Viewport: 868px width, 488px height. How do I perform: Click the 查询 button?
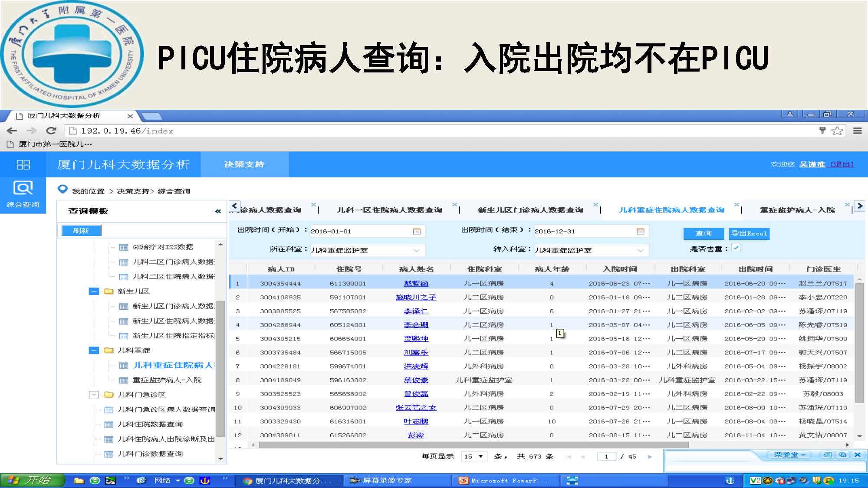pyautogui.click(x=704, y=233)
